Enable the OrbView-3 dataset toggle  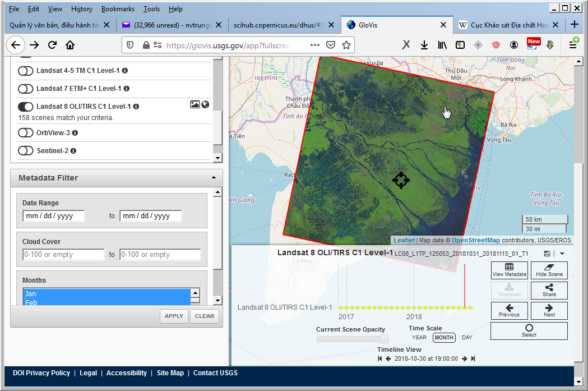25,133
